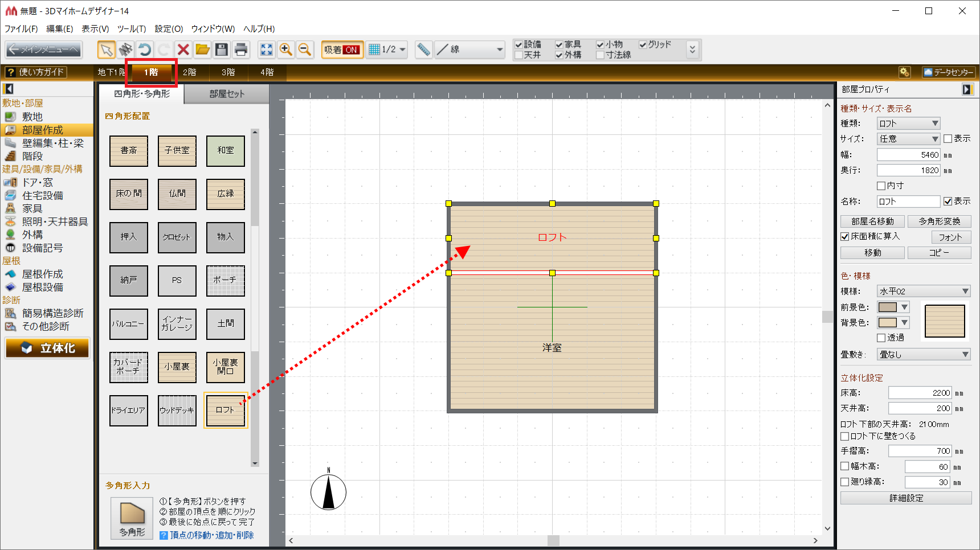
Task: Click the zoom in magnifier icon
Action: 285,50
